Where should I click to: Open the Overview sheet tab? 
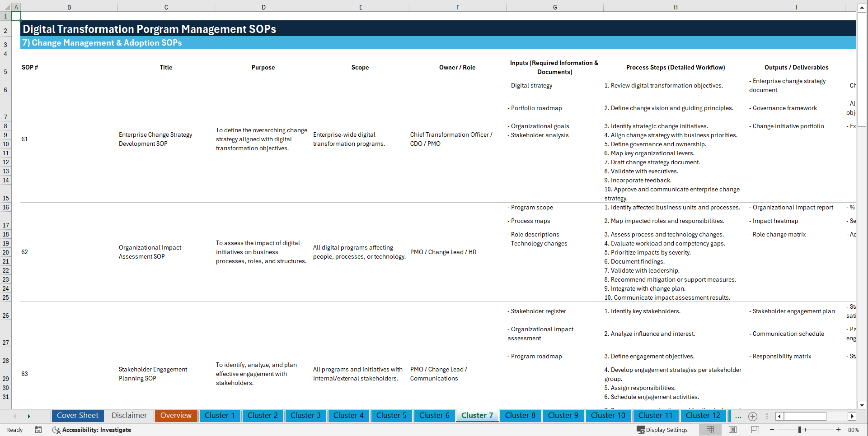tap(176, 416)
